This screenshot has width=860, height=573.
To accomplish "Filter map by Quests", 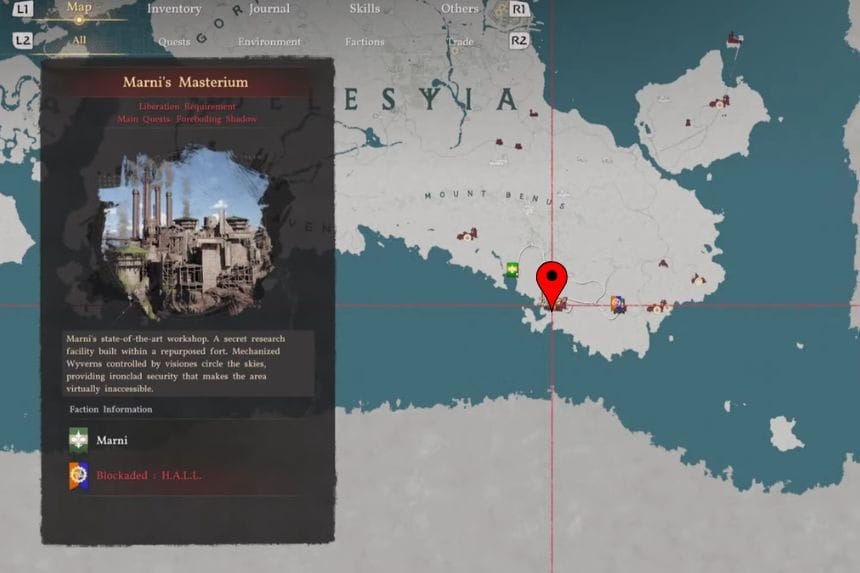I will [174, 42].
